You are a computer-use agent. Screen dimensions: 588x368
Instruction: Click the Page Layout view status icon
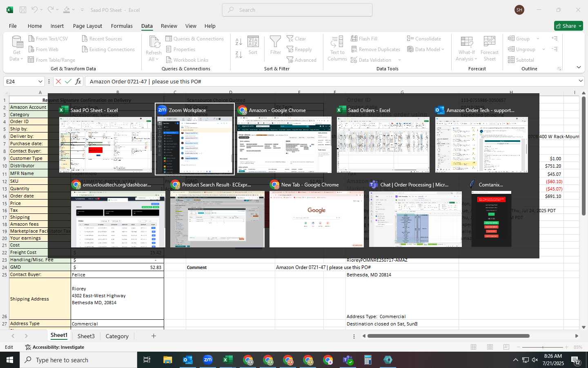point(490,347)
